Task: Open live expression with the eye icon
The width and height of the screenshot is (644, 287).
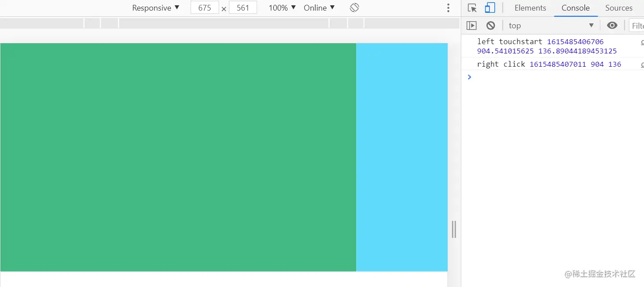Action: (x=612, y=26)
